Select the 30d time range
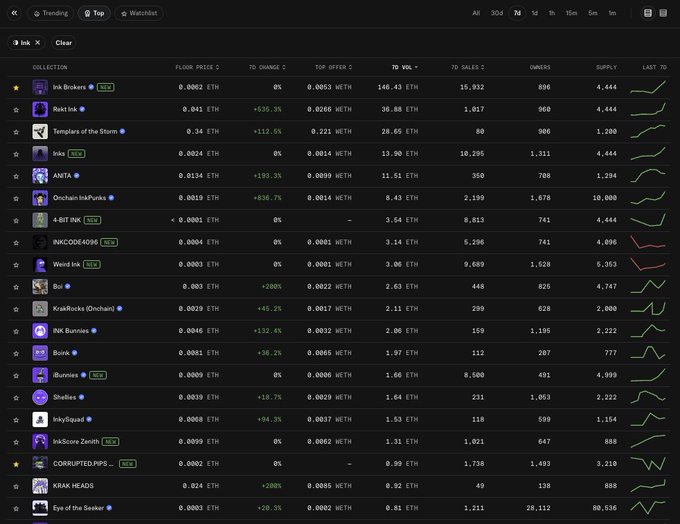This screenshot has height=524, width=680. click(497, 13)
